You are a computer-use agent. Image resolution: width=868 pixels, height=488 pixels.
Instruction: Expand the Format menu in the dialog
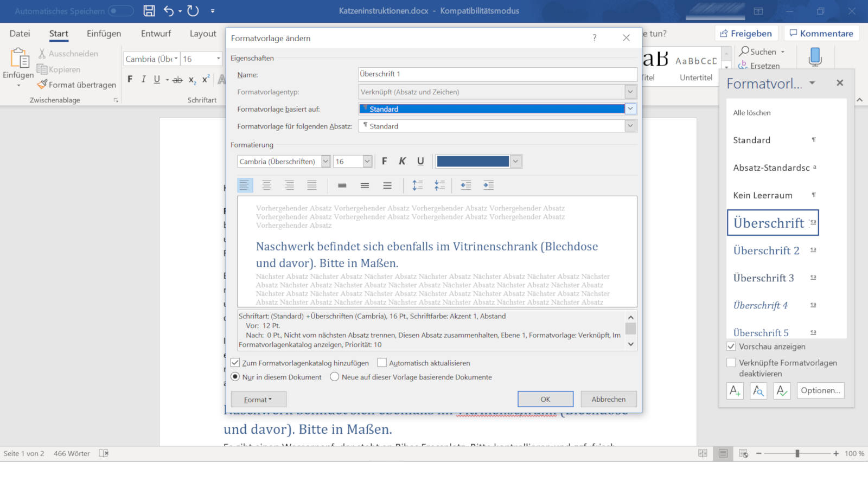point(258,399)
